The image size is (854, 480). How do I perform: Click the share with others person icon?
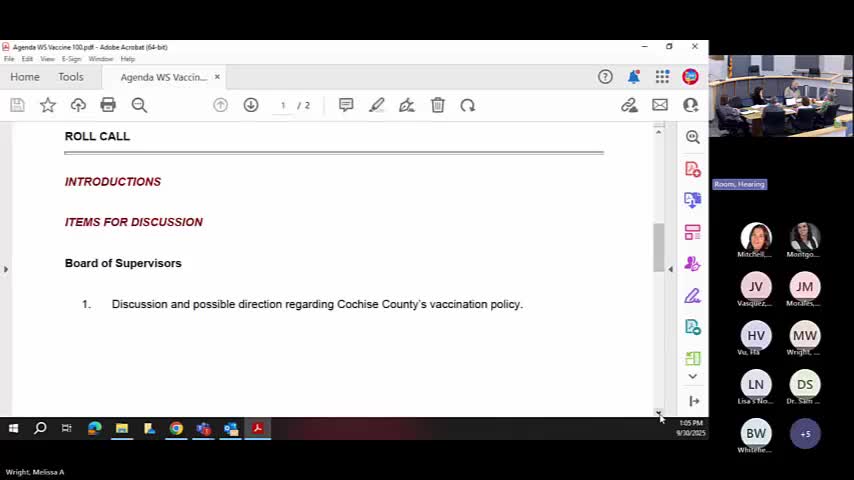click(691, 105)
